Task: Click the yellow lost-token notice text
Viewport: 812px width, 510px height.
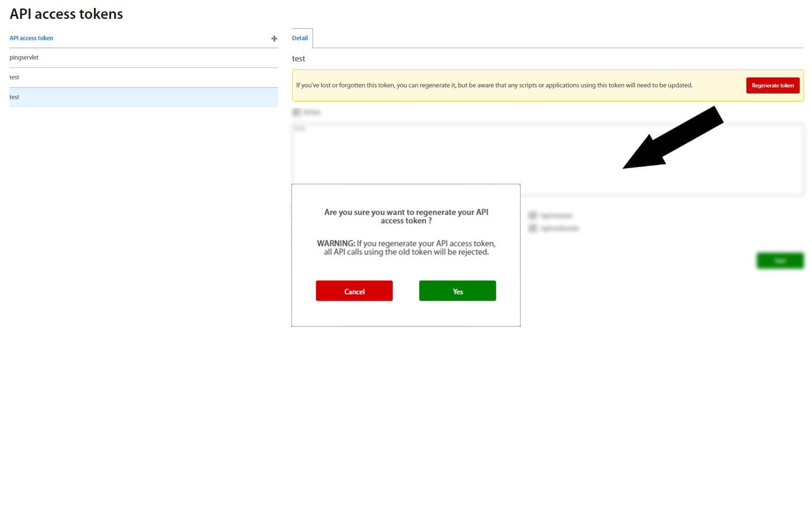Action: (x=494, y=85)
